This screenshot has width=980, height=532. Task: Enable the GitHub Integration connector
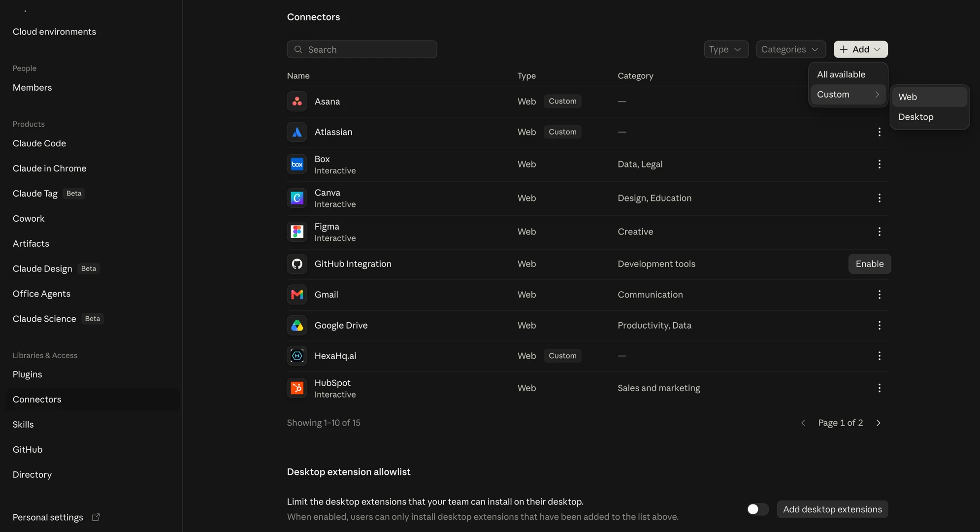click(869, 264)
